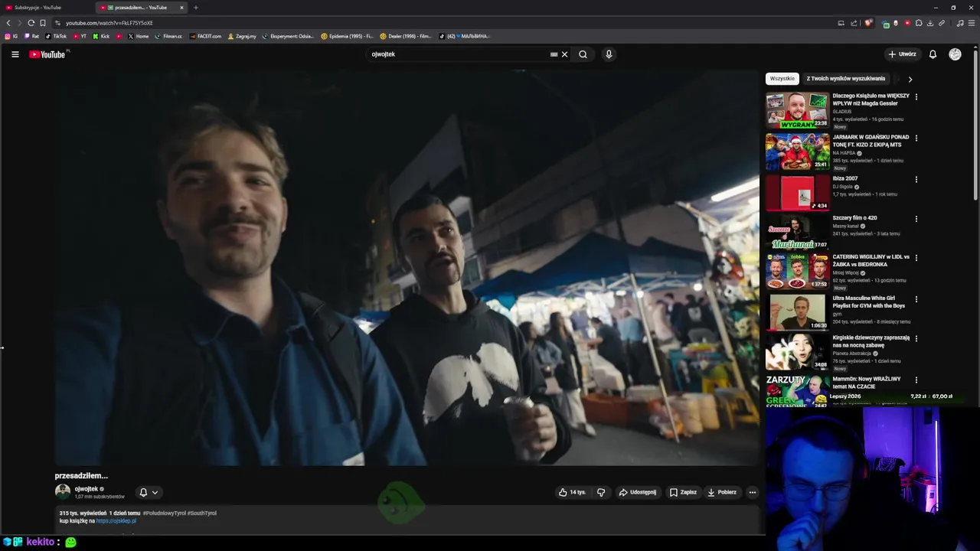
Task: Open Szczery film o 420 title
Action: tap(854, 218)
